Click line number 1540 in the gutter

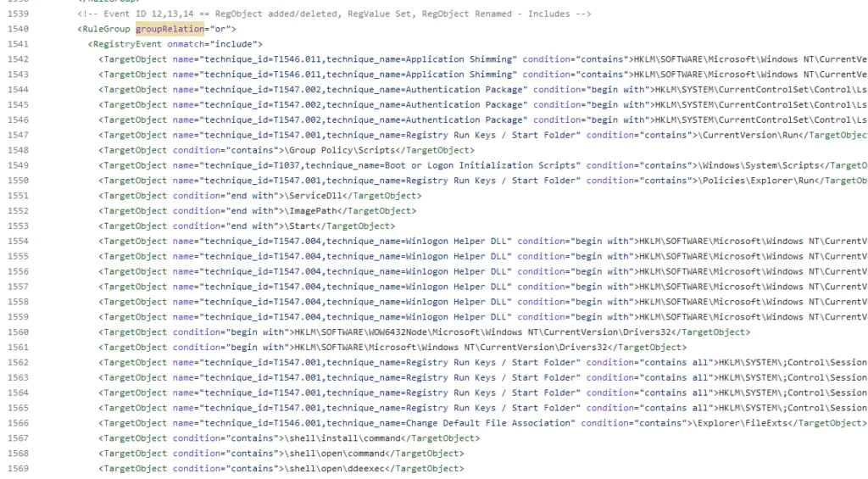pos(16,28)
